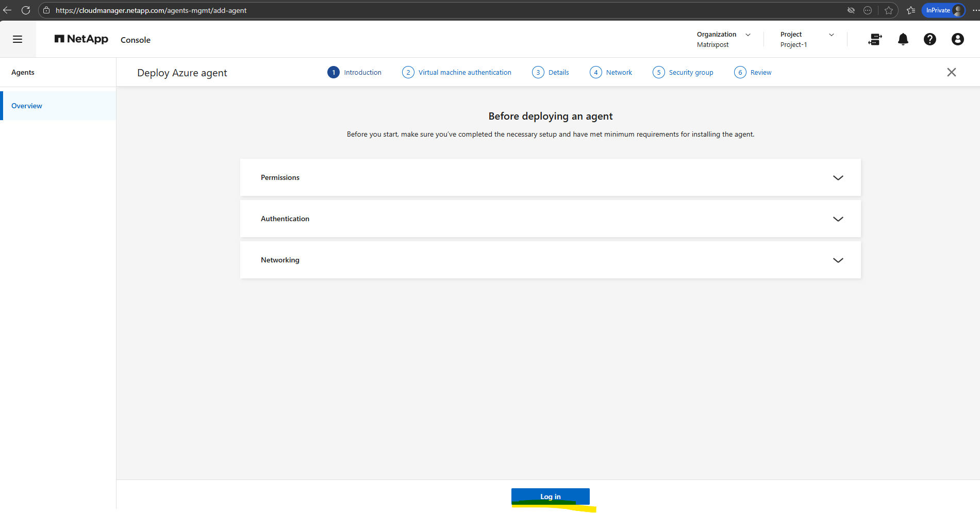The height and width of the screenshot is (513, 980).
Task: Open notifications bell
Action: pos(903,39)
